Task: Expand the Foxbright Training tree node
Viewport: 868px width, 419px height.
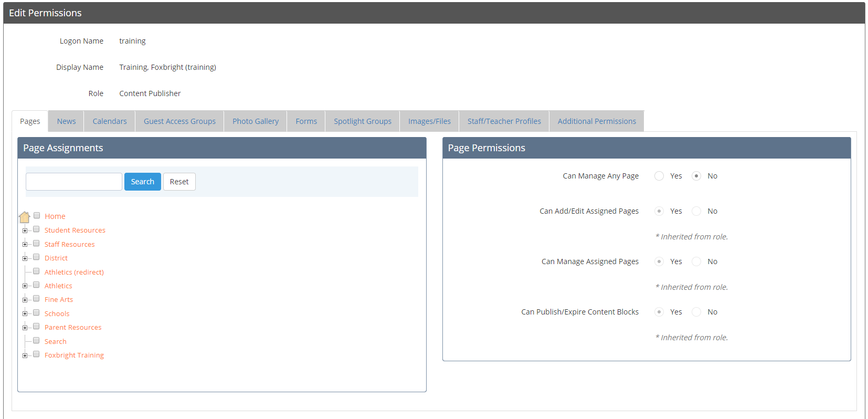Action: coord(25,355)
